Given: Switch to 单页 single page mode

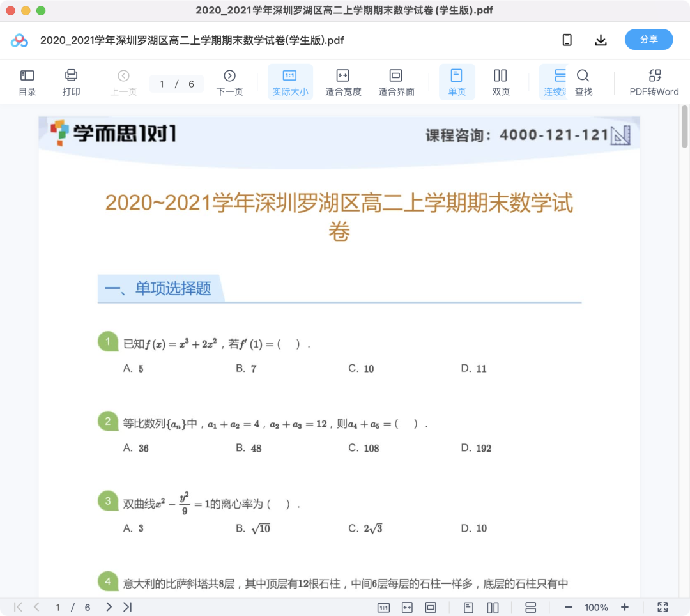Looking at the screenshot, I should pyautogui.click(x=457, y=82).
